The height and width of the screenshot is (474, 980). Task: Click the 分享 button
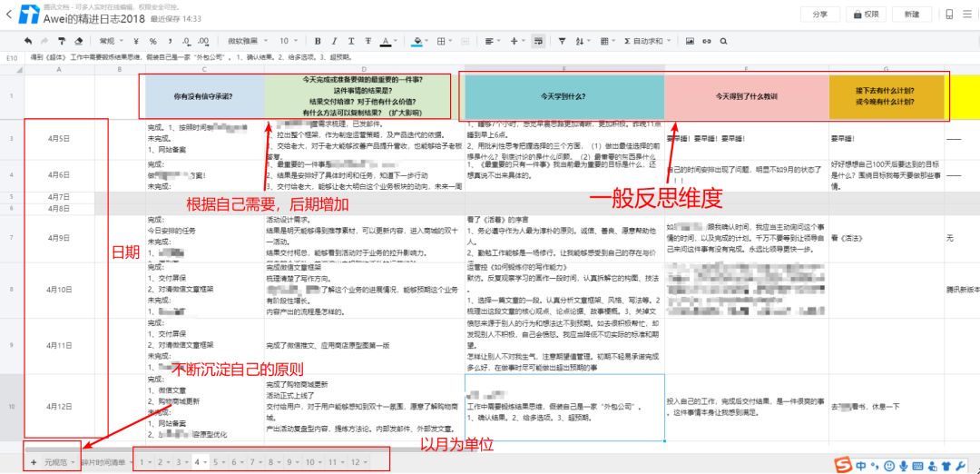click(x=820, y=15)
